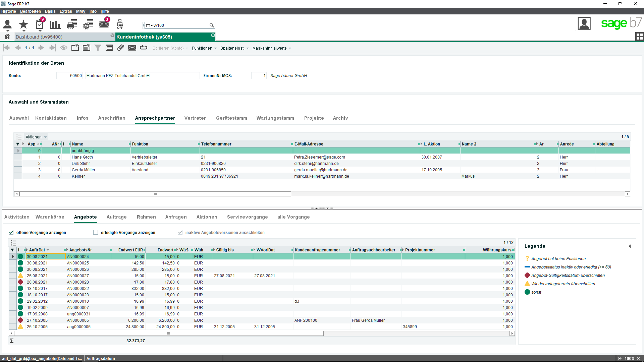Click horizontal scrollbar of Angebote grid
The width and height of the screenshot is (644, 362).
(x=169, y=333)
